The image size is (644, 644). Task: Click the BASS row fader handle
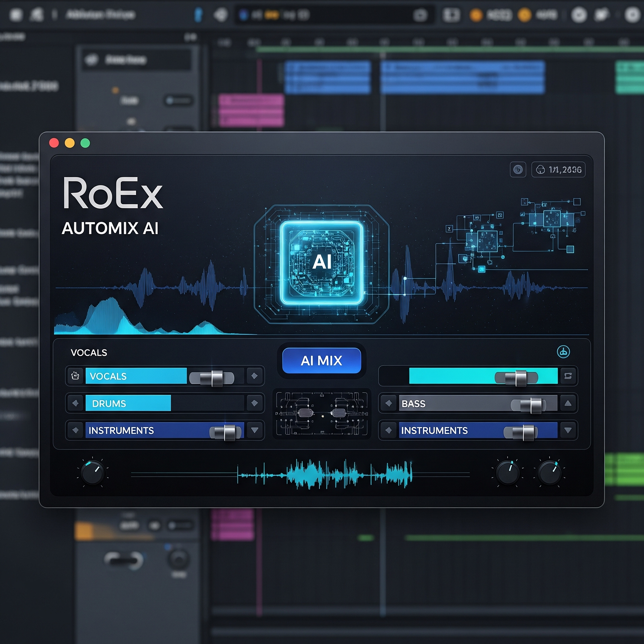point(536,405)
